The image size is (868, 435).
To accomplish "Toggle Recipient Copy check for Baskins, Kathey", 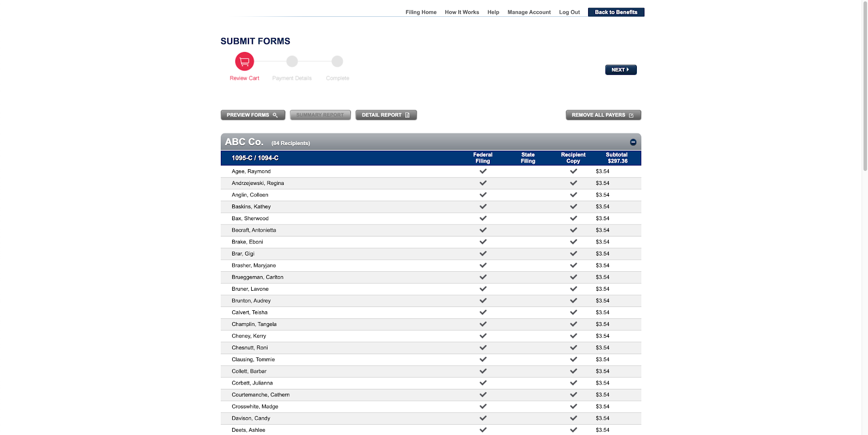I will tap(573, 207).
